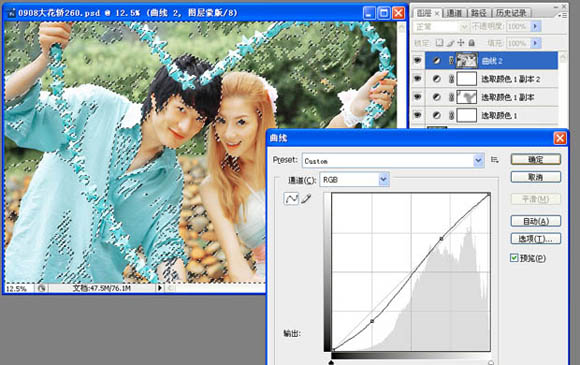This screenshot has width=580, height=365.
Task: Click the lower curve control point
Action: [x=372, y=321]
